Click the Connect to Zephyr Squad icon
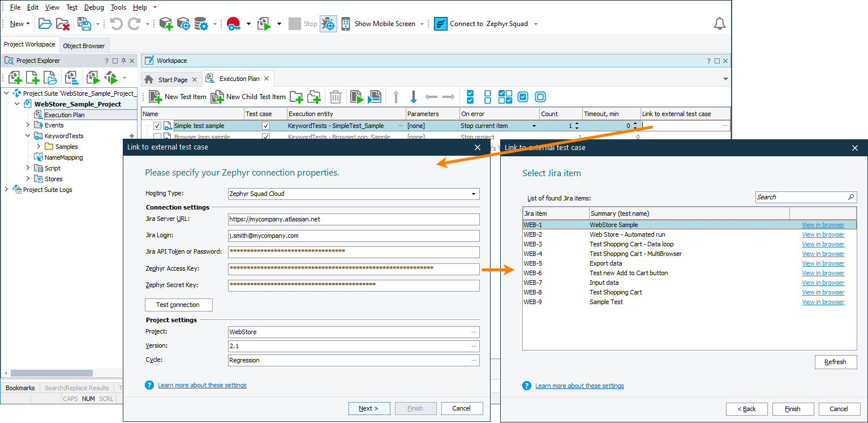The image size is (868, 423). click(441, 24)
